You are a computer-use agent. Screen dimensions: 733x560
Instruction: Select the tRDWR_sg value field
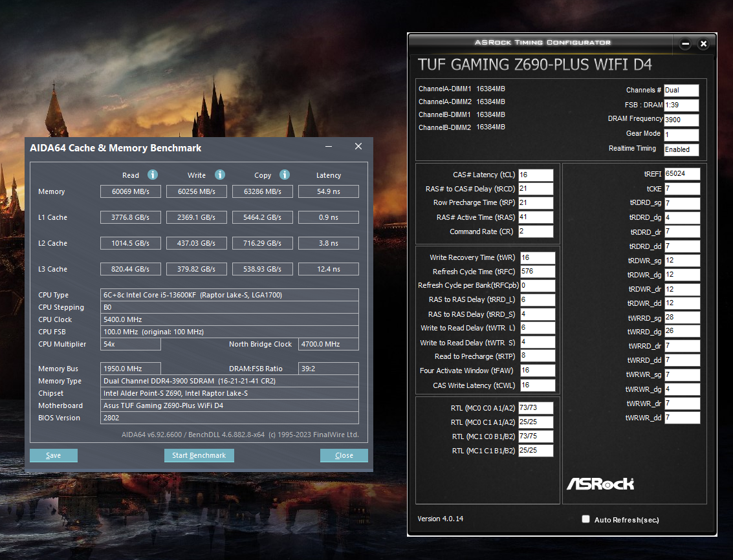683,261
